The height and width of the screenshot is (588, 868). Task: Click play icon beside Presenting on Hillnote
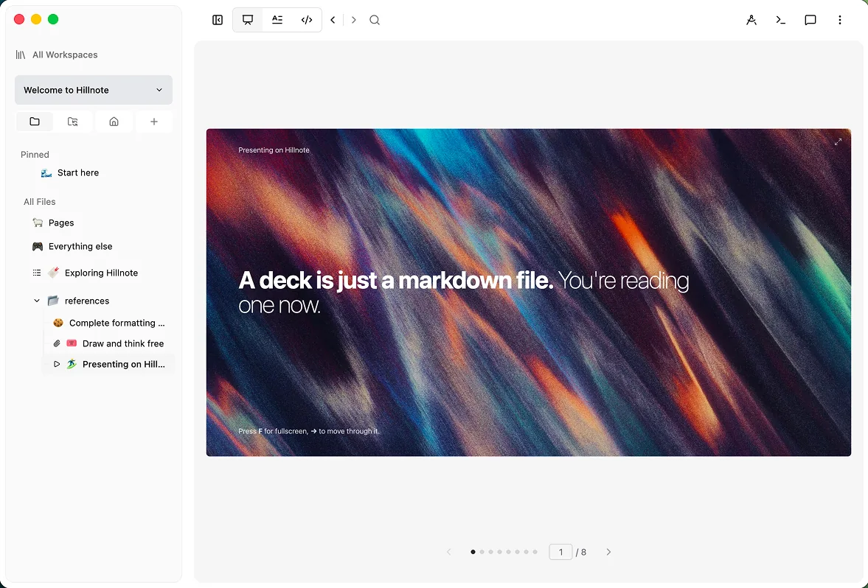tap(57, 364)
